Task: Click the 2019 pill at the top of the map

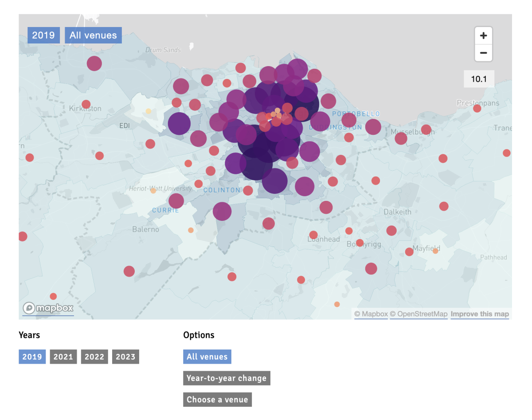Action: click(43, 35)
